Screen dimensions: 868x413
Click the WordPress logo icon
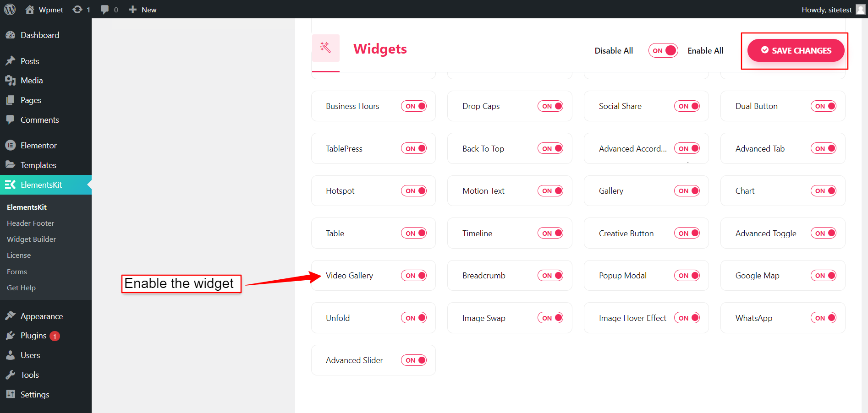tap(10, 9)
